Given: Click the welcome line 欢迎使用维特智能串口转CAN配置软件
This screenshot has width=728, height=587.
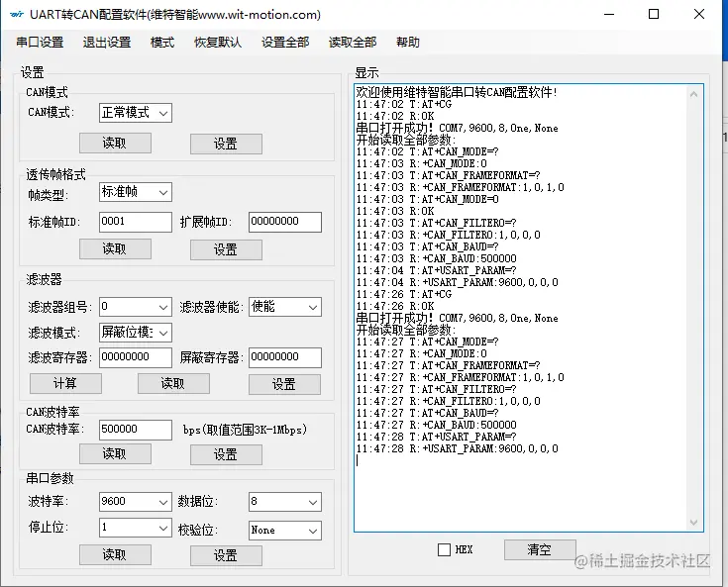Looking at the screenshot, I should [457, 92].
